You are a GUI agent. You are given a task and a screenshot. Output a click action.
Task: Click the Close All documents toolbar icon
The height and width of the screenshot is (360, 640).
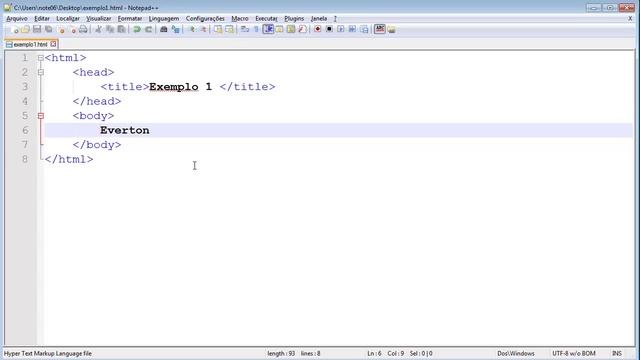tap(73, 29)
